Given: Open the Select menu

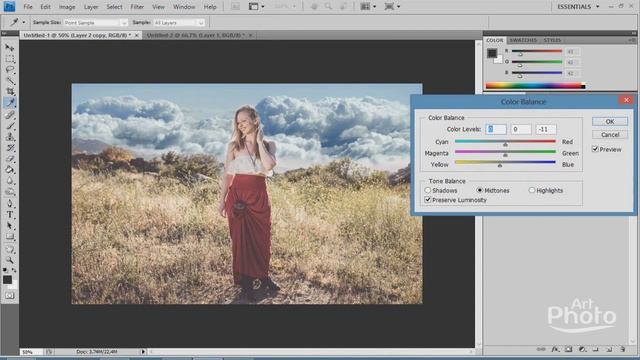Looking at the screenshot, I should [x=114, y=7].
